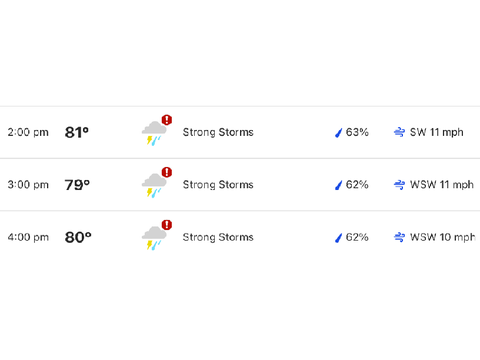Expand the 4:00 pm hourly forecast row
The width and height of the screenshot is (480, 360).
pyautogui.click(x=240, y=237)
